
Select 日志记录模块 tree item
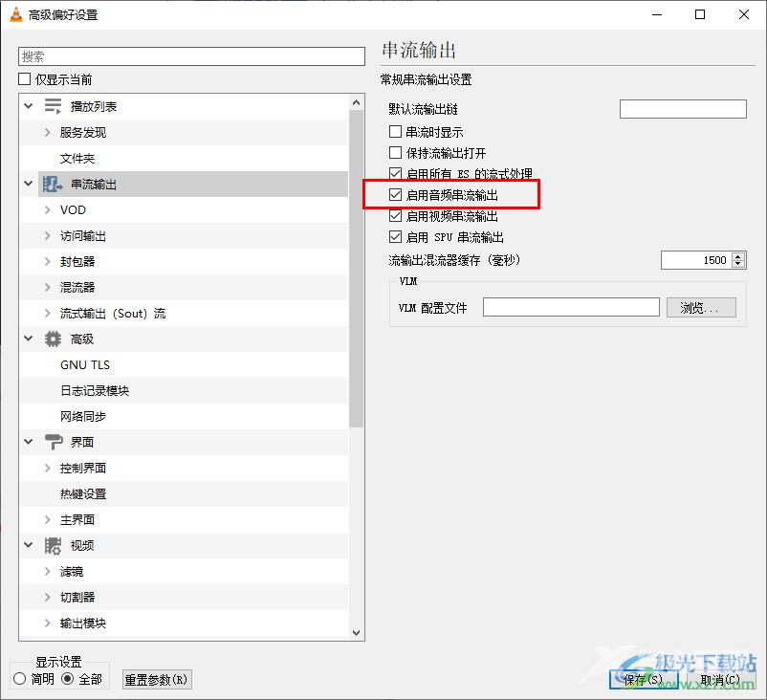95,391
